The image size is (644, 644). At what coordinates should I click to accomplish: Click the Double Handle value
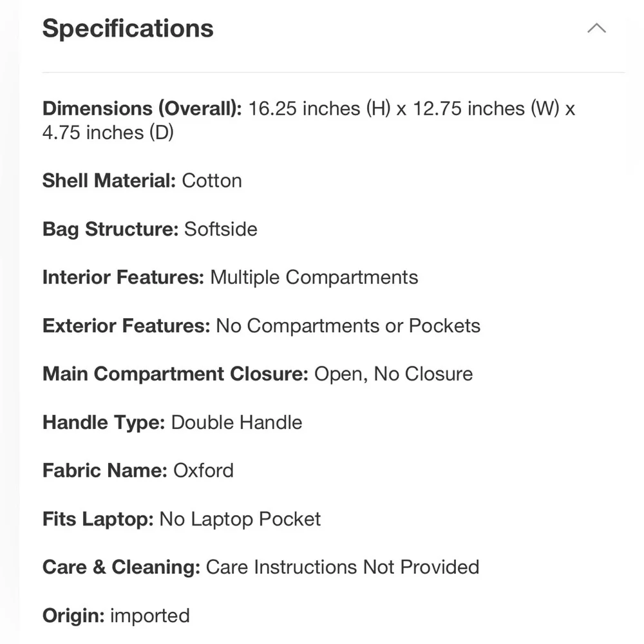click(236, 422)
